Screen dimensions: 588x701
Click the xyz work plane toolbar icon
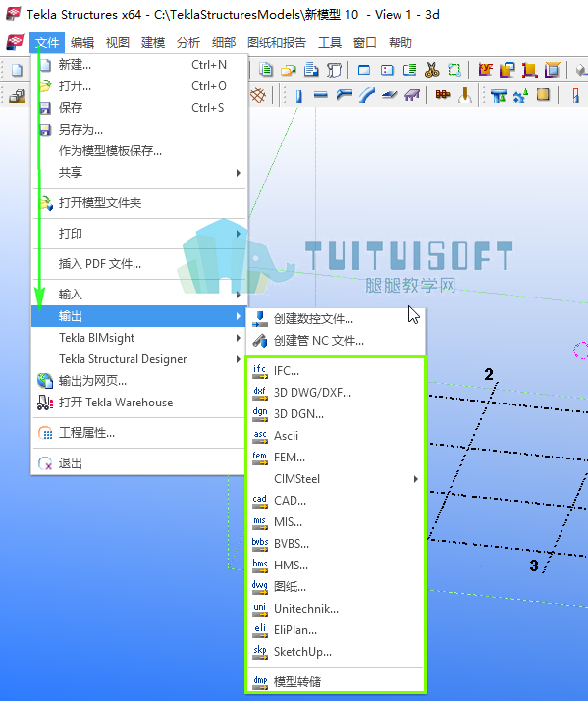(x=486, y=70)
